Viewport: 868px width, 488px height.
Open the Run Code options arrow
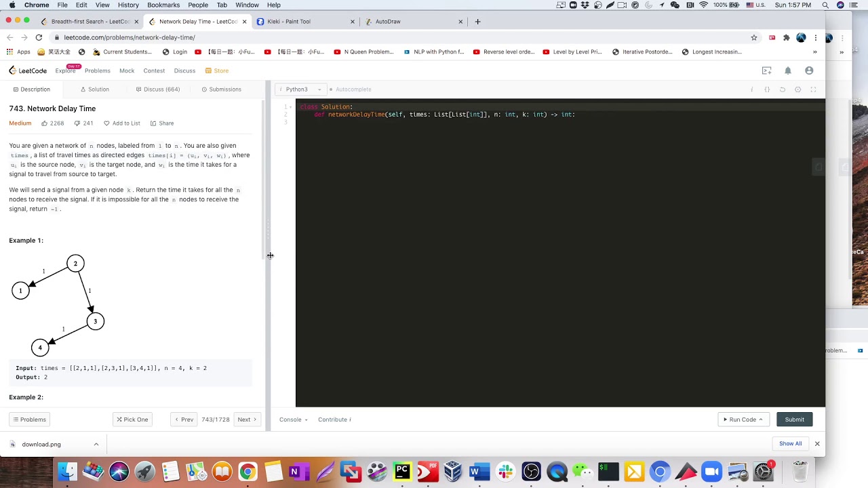click(x=761, y=420)
